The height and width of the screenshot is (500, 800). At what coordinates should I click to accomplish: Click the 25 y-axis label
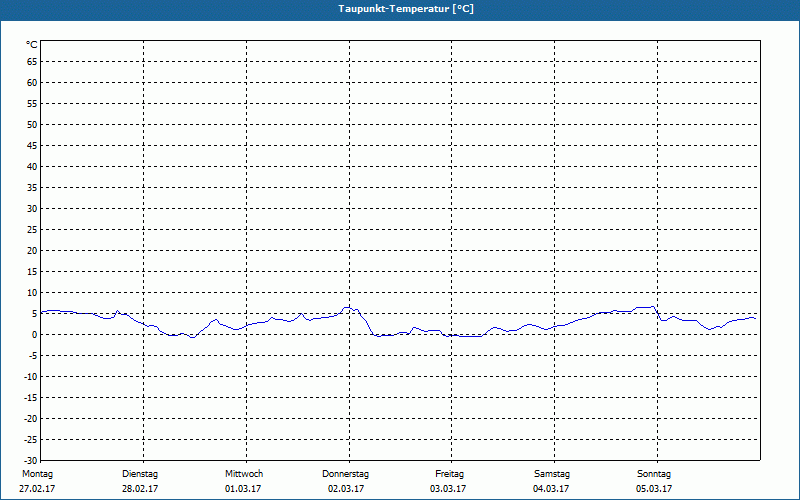(32, 230)
